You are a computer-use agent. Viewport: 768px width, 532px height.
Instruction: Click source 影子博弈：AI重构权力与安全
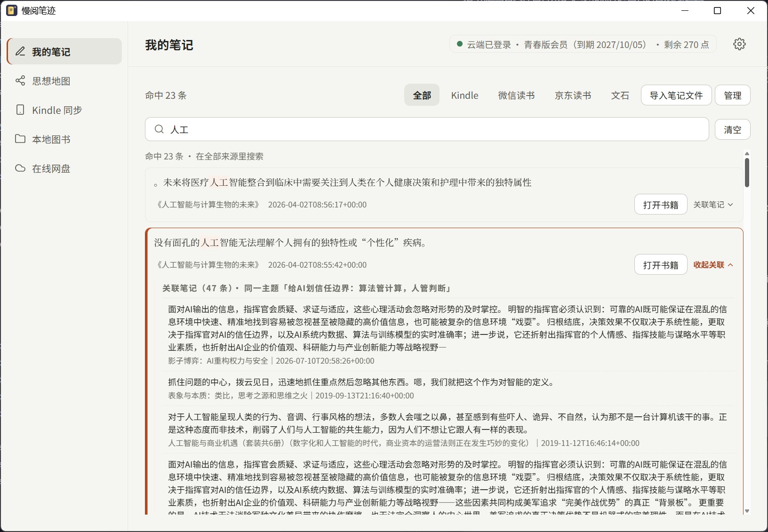[x=218, y=361]
